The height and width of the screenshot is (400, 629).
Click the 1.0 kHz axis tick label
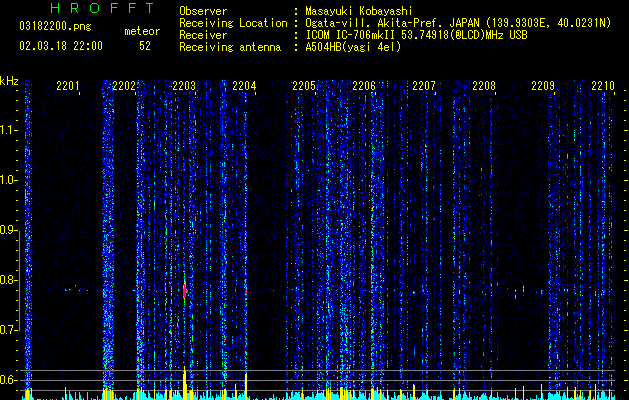point(9,180)
